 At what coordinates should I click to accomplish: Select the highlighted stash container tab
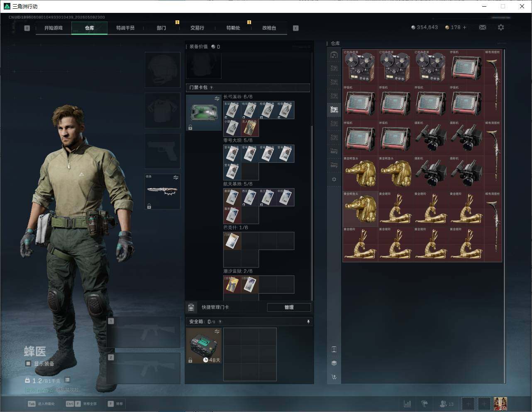[334, 109]
